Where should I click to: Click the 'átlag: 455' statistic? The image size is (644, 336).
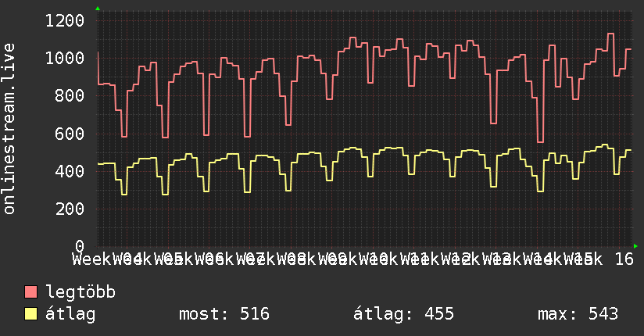(404, 314)
